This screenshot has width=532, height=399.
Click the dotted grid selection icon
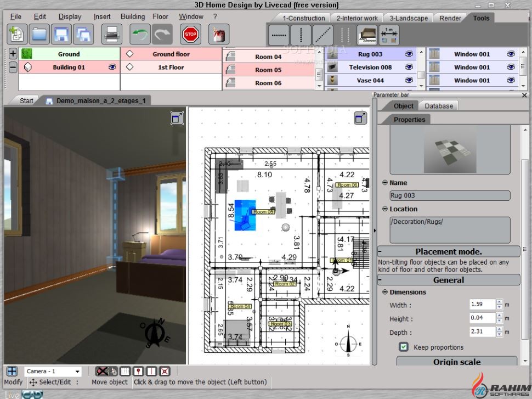125,371
